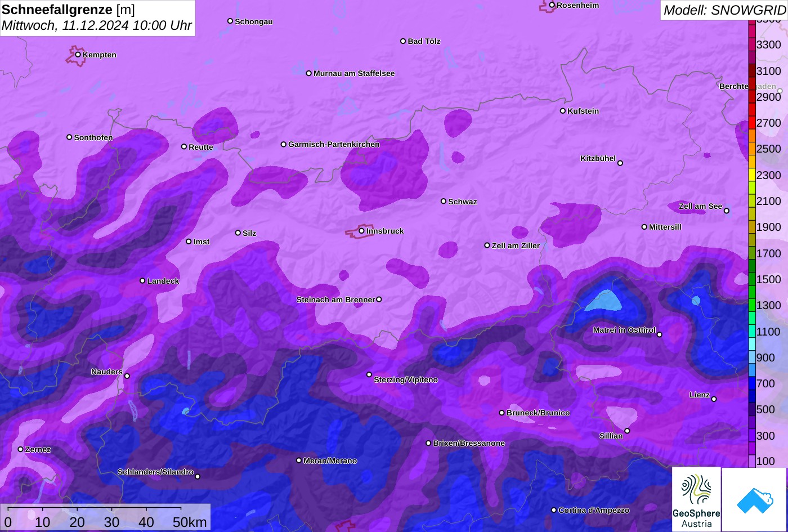
Task: Select the Innsbruck city marker
Action: (362, 231)
